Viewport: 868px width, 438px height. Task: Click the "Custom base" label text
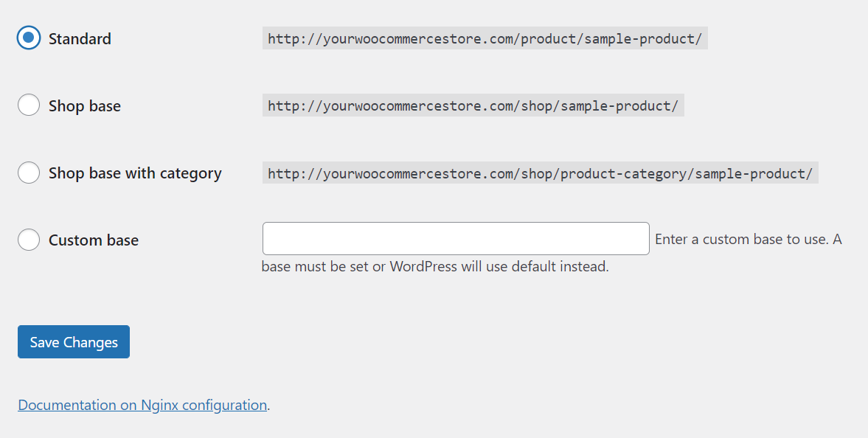(94, 240)
